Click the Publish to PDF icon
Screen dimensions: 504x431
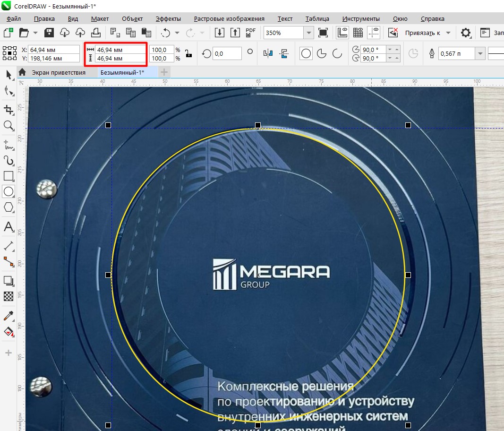click(250, 33)
